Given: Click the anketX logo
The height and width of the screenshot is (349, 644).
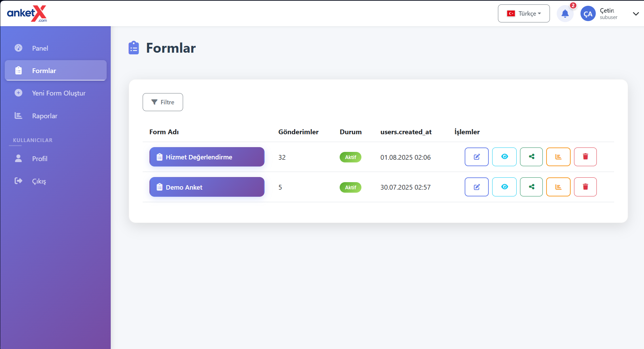Looking at the screenshot, I should click(x=27, y=14).
